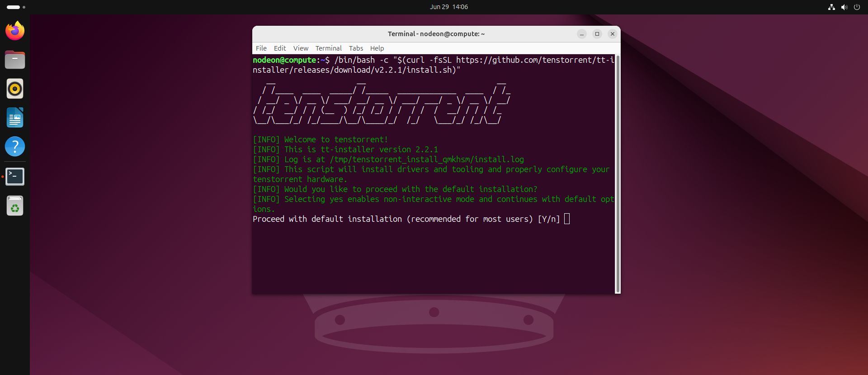Click 'This is tt-installer version 2.2.1' line

click(345, 150)
